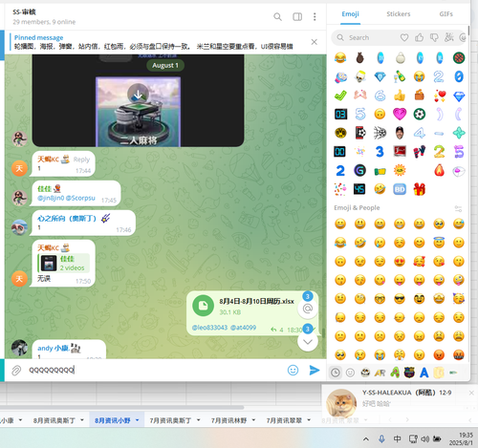This screenshot has width=478, height=448.
Task: Insert the blue diamond emoji in second row
Action: tap(380, 76)
